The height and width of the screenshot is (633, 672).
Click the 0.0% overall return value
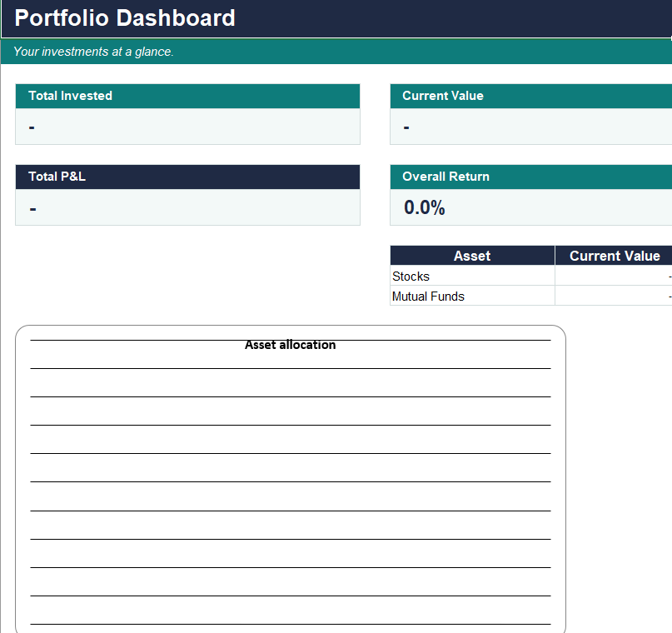click(425, 207)
